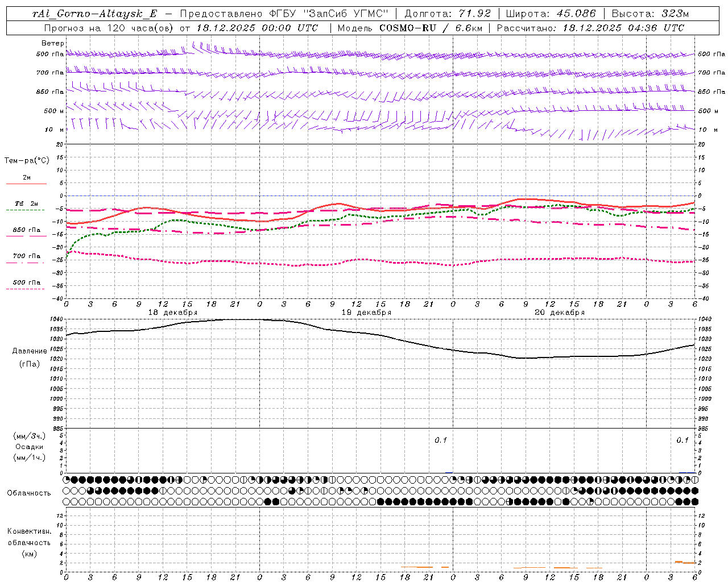728x582 pixels.
Task: Click the 1040 value on the left pressure axis
Action: pos(57,319)
